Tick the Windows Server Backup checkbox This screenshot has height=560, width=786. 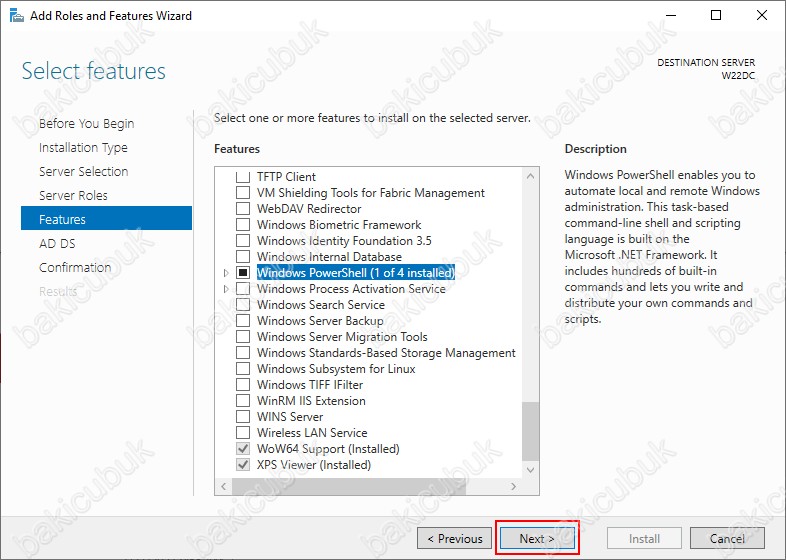243,321
